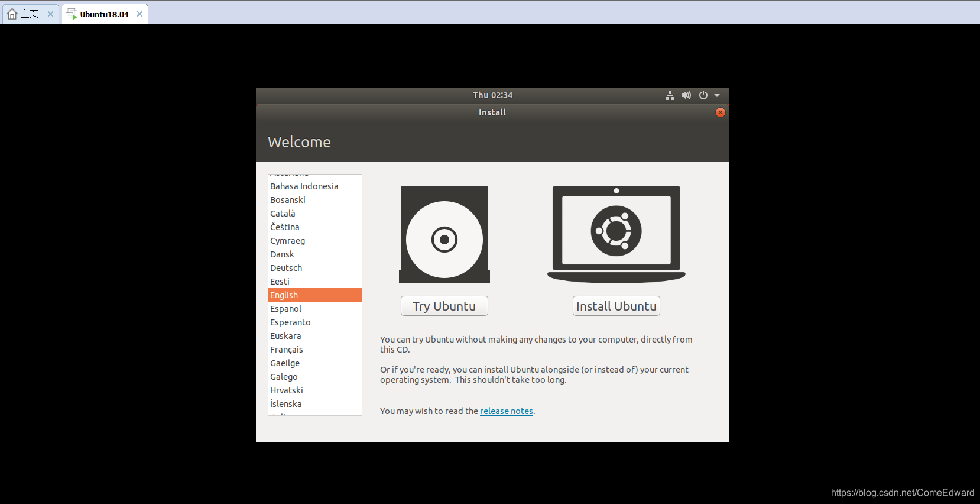
Task: Select Français in the language list
Action: [315, 350]
